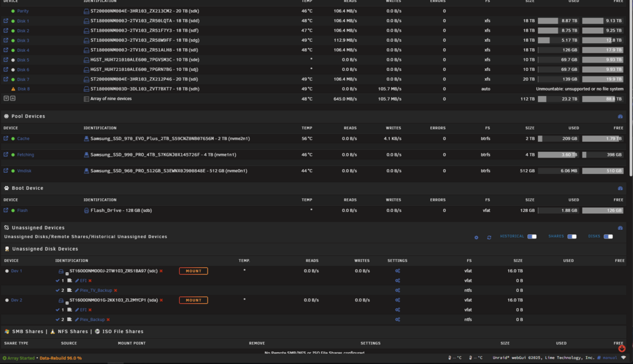Viewport: 633px width, 364px height.
Task: Click the spin-down arrow button below the array
Action: click(6, 98)
